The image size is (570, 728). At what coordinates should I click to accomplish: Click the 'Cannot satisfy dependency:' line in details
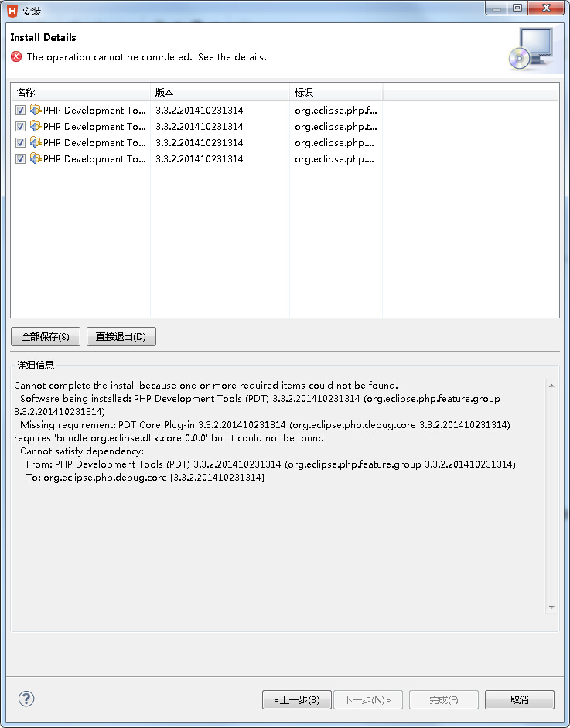tap(82, 451)
